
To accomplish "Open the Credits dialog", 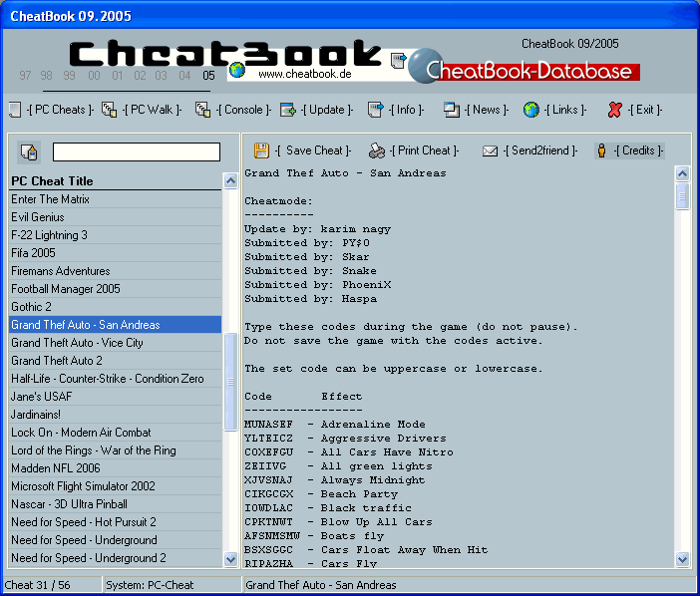I will pyautogui.click(x=629, y=150).
